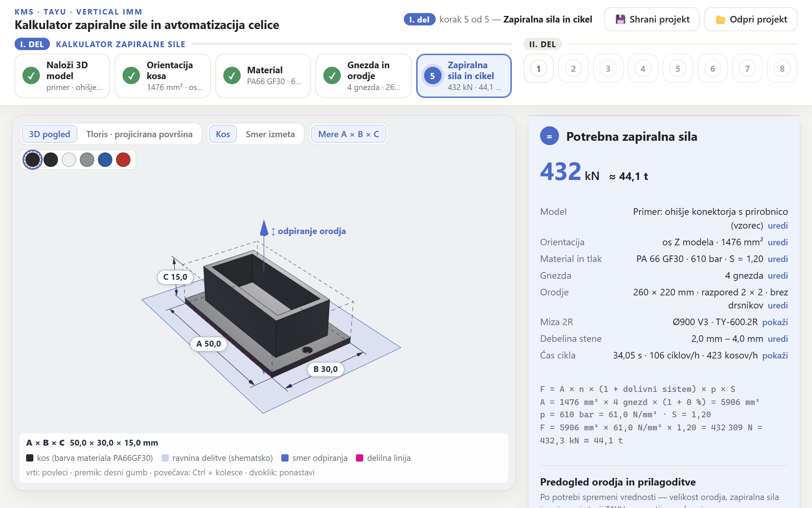Toggle Mere A × B × C dimensions

349,134
